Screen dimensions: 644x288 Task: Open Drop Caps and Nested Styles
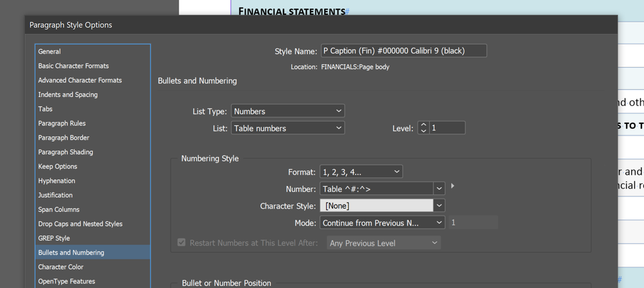coord(93,224)
